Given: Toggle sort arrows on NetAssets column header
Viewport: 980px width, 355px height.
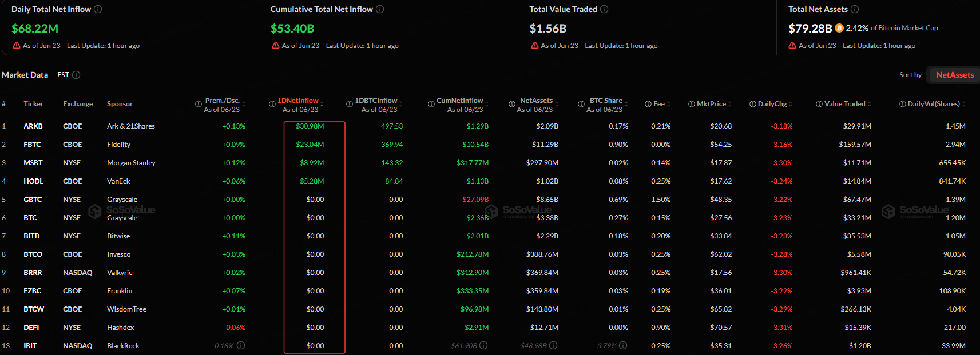Looking at the screenshot, I should coord(557,104).
